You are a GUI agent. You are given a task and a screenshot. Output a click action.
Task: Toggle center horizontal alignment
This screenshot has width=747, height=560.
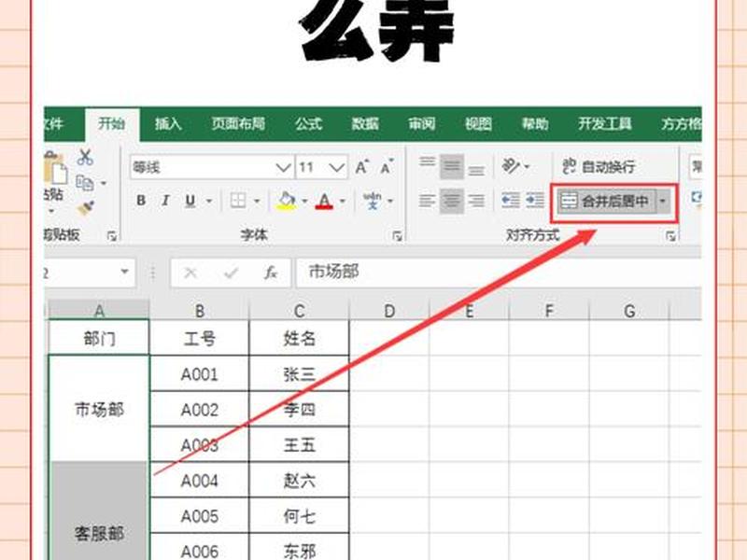click(452, 201)
